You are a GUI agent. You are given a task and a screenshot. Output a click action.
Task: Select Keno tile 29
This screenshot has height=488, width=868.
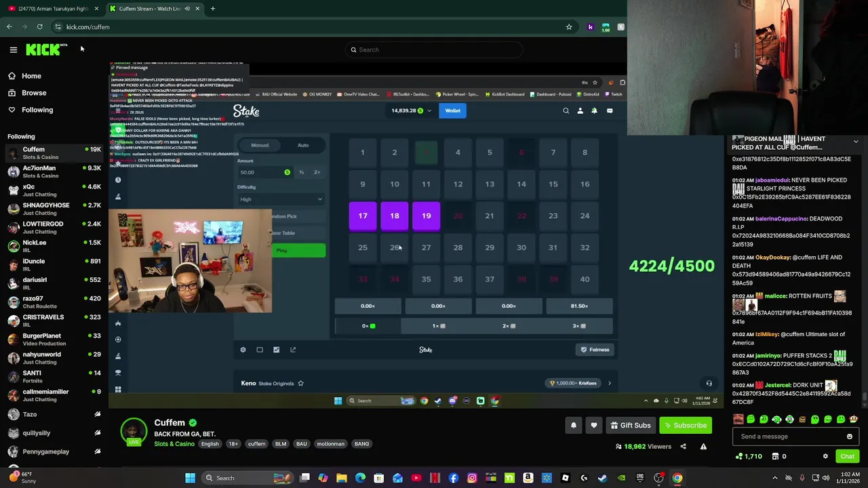[490, 247]
